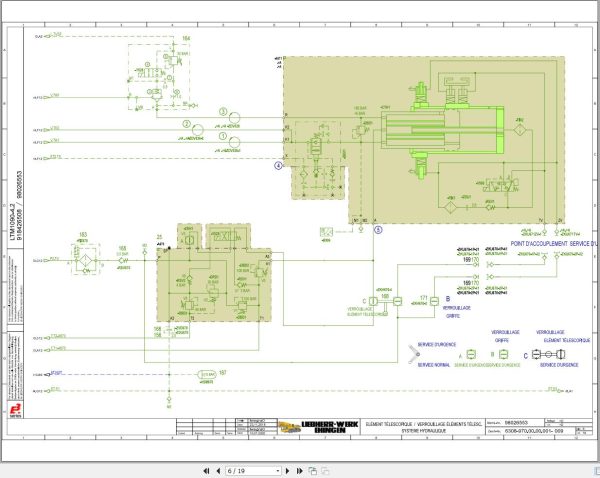
Task: Click the 'LTM1090-4.2' vertical title
Action: (13, 222)
